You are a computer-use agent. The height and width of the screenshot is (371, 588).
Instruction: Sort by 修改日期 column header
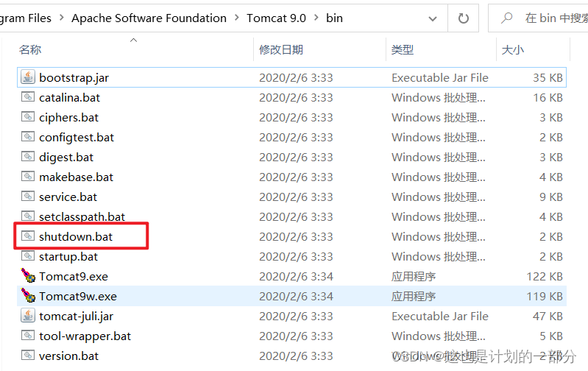click(x=281, y=49)
